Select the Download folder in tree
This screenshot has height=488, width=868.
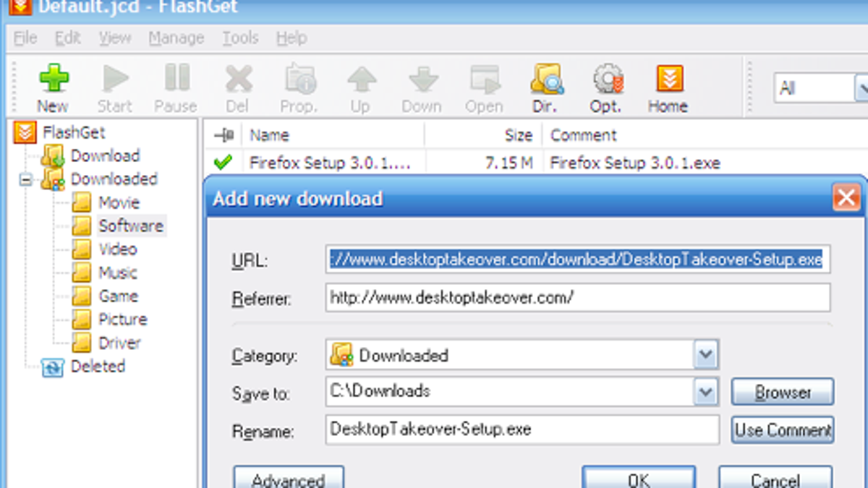pos(90,155)
